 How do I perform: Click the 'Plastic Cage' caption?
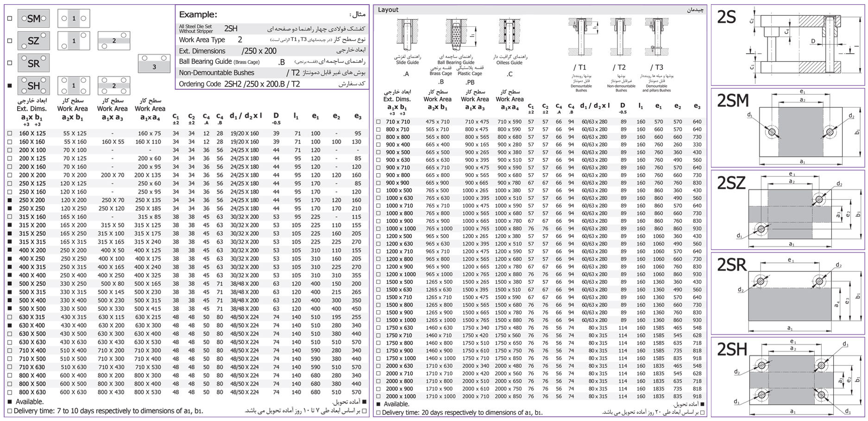coord(470,73)
